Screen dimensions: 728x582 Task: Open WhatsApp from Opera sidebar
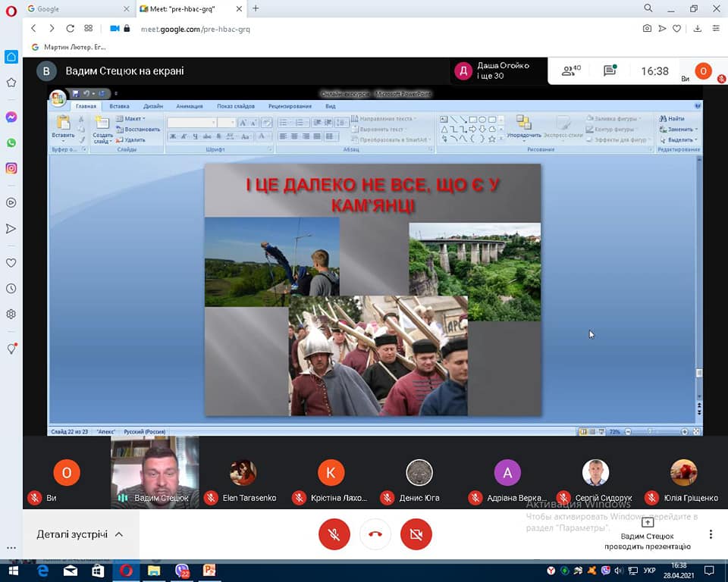tap(11, 142)
